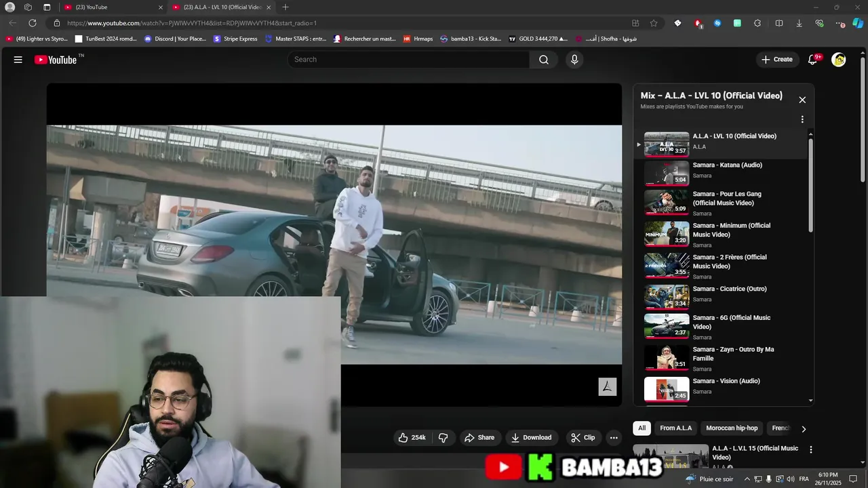Click the video player to pause
The width and height of the screenshot is (868, 488).
coord(334,245)
